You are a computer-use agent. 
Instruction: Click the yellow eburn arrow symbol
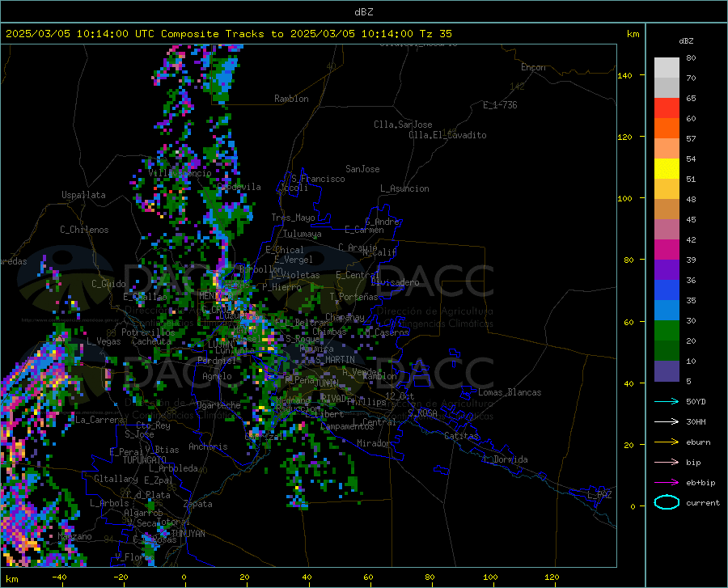667,442
